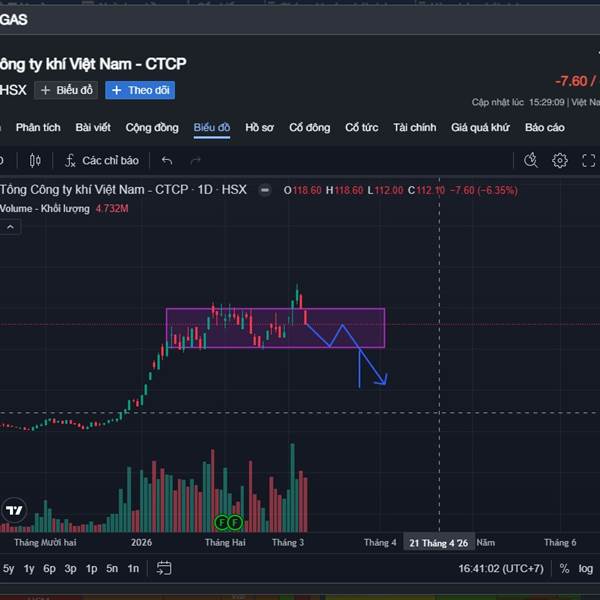Select the 5n time range

112,569
